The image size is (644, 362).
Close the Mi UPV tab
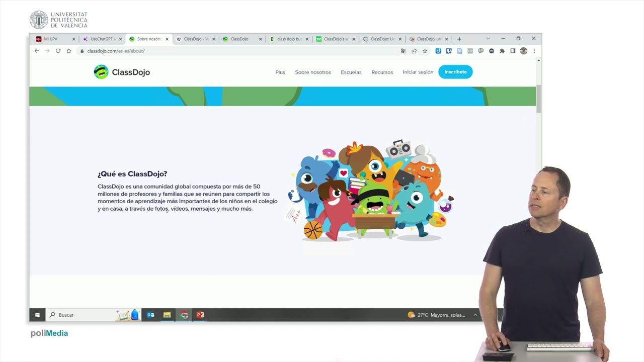[73, 39]
